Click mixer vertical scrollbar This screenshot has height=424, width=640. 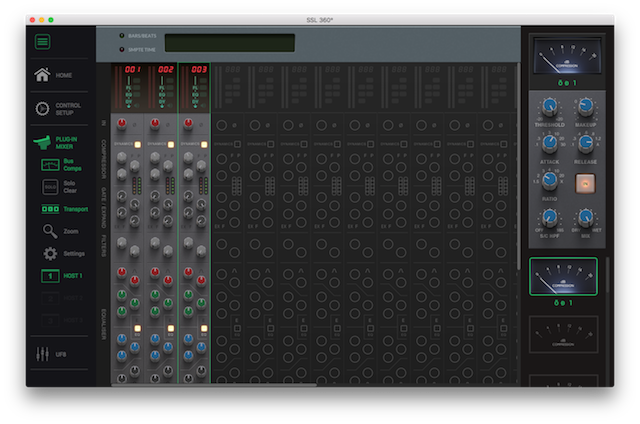pos(518,166)
